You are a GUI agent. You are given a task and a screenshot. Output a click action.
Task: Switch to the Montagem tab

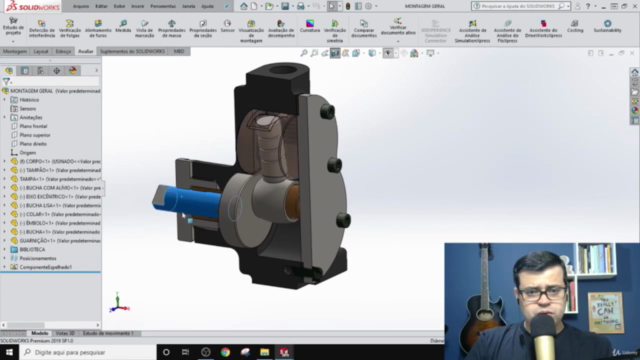point(15,51)
